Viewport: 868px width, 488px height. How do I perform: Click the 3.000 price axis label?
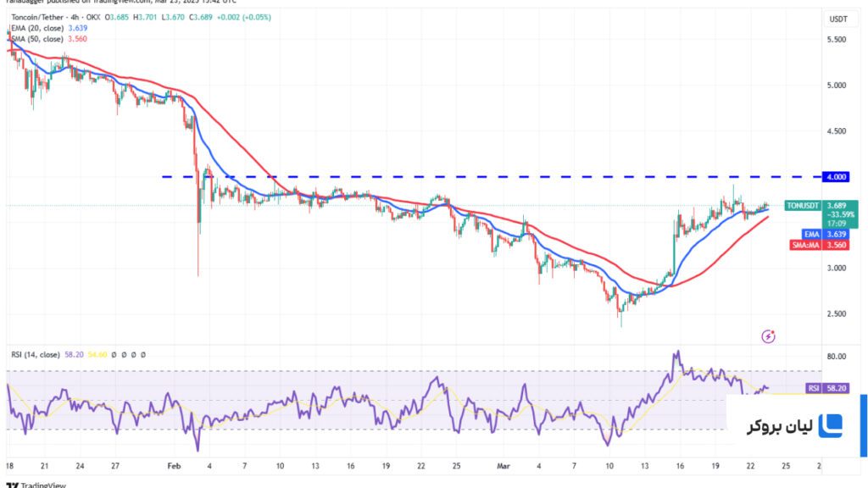837,268
